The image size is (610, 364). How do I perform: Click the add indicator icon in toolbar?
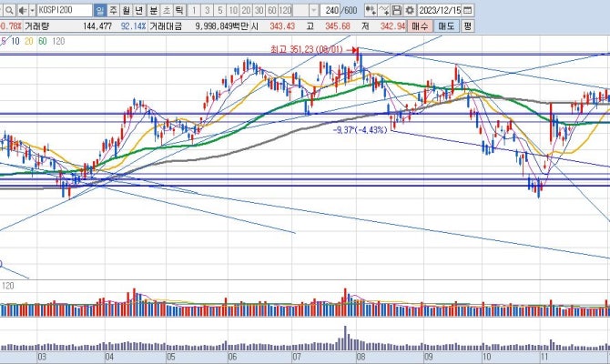point(369,11)
